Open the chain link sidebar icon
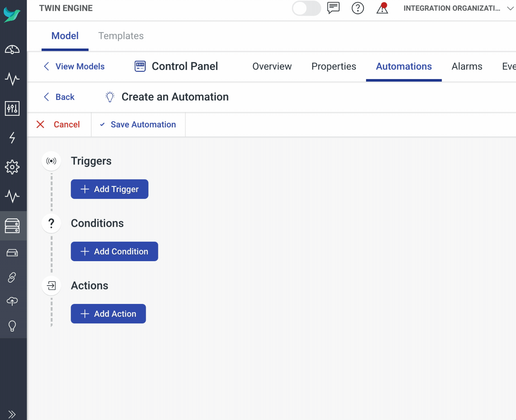 click(x=12, y=277)
